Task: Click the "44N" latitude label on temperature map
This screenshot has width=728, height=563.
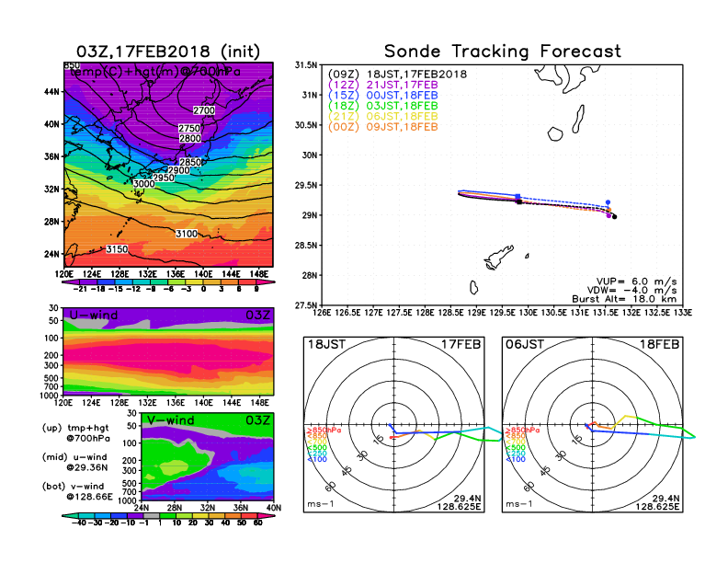Action: click(x=52, y=91)
